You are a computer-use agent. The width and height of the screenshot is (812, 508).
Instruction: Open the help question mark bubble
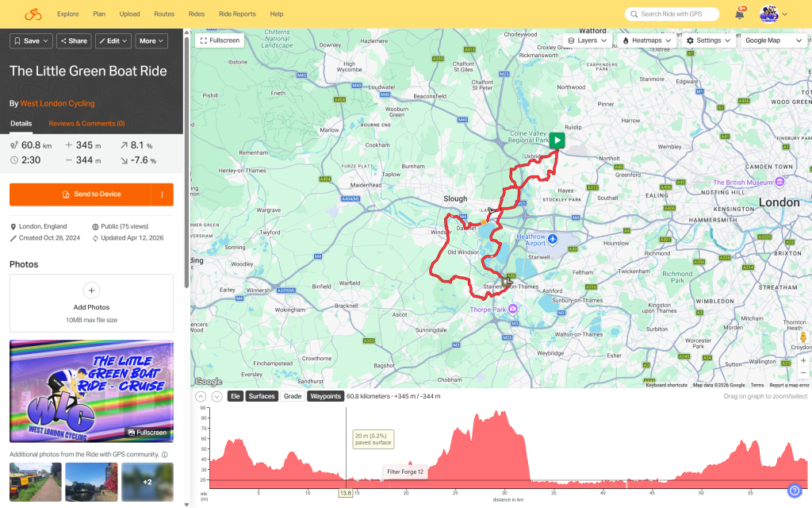795,491
